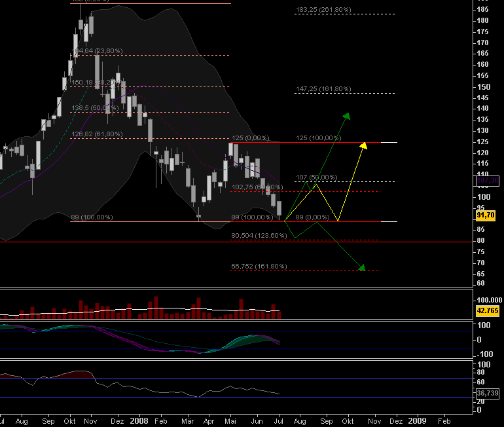
Task: Click the yellow 42.765 volume value tag
Action: 487,310
